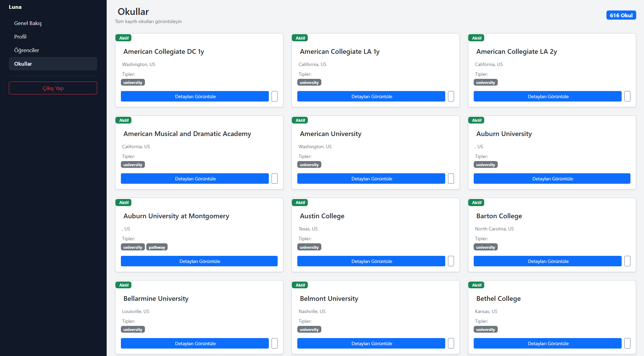644x356 pixels.
Task: Show details for Auburn University
Action: (552, 179)
